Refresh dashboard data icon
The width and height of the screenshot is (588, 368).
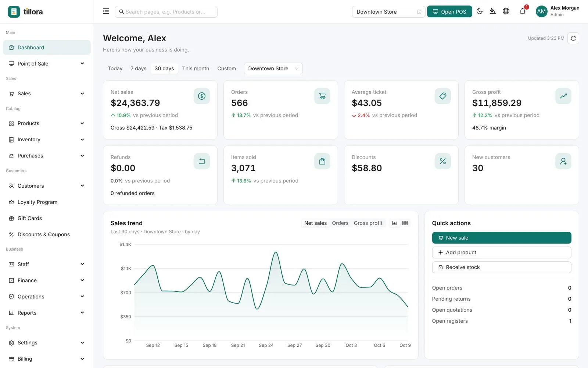coord(573,38)
